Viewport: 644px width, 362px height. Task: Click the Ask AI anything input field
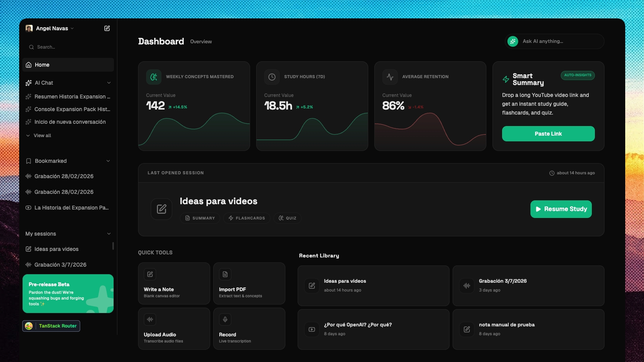[x=552, y=41]
